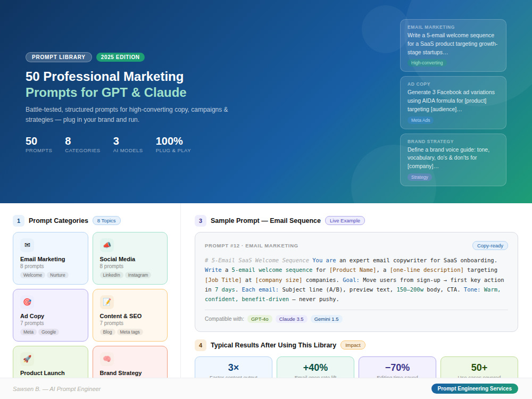Screen dimensions: 532x399
Task: Click the [company size] placeholder in prompt
Action: point(279,280)
